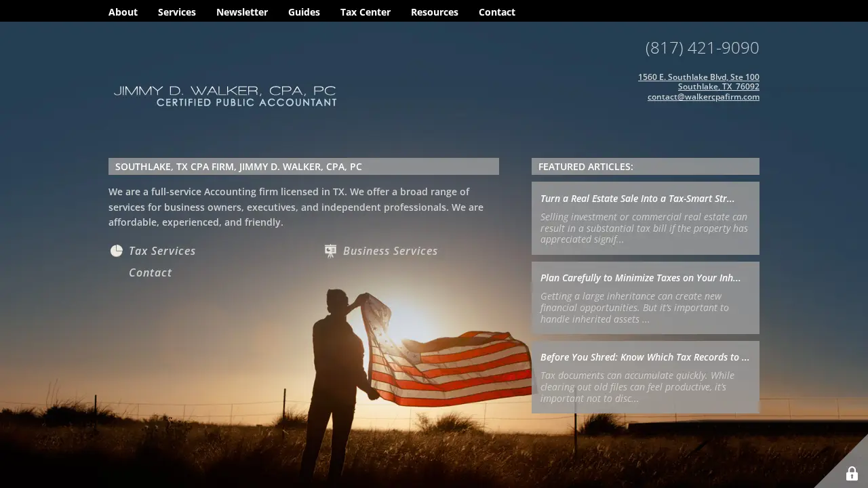Call the (817) 421-9090 phone number
868x488 pixels.
tap(702, 48)
